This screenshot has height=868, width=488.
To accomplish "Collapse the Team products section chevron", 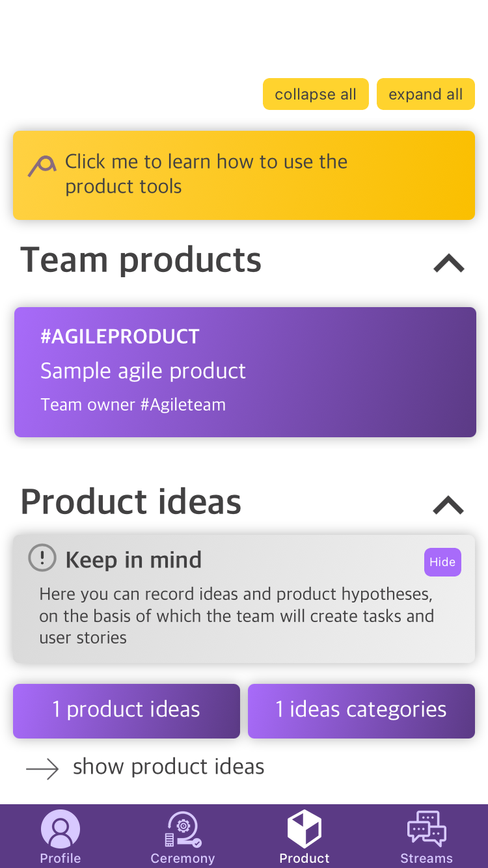I will (449, 263).
